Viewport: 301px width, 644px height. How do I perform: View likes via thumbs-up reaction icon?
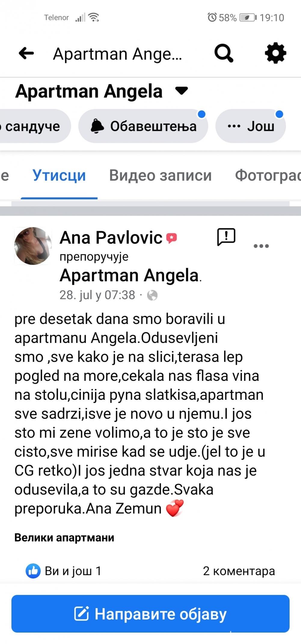point(33,571)
